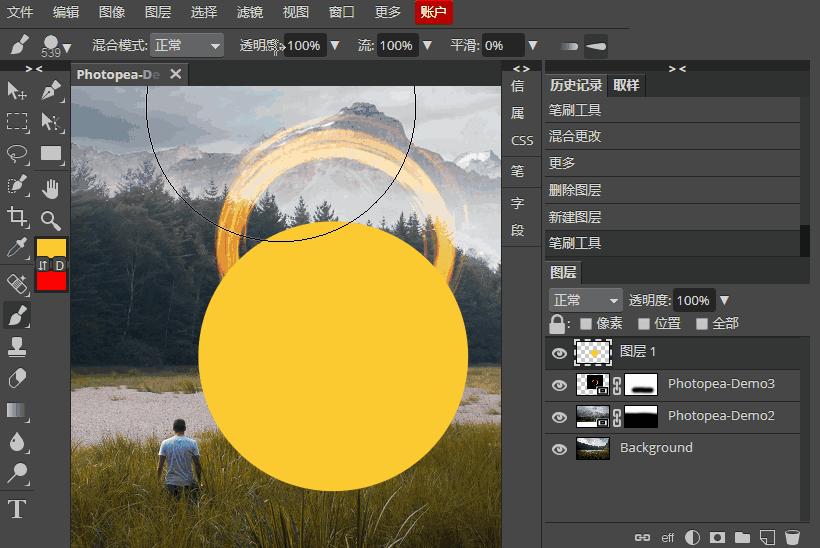Switch to the 取样 tab
The width and height of the screenshot is (820, 548).
click(626, 85)
